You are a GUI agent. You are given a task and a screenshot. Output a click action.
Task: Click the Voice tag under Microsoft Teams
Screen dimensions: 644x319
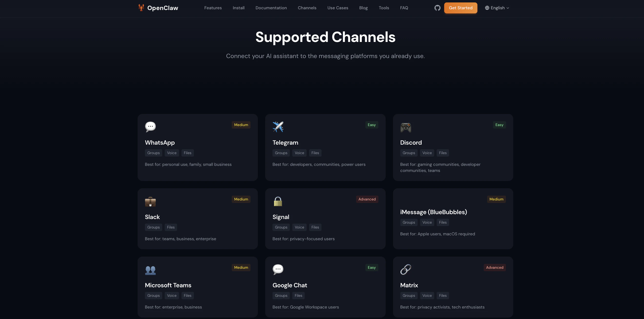pos(171,296)
